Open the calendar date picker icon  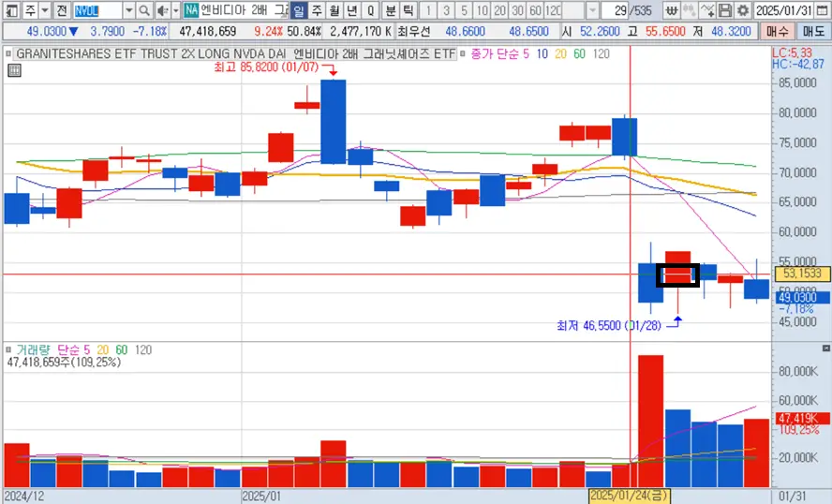[822, 10]
